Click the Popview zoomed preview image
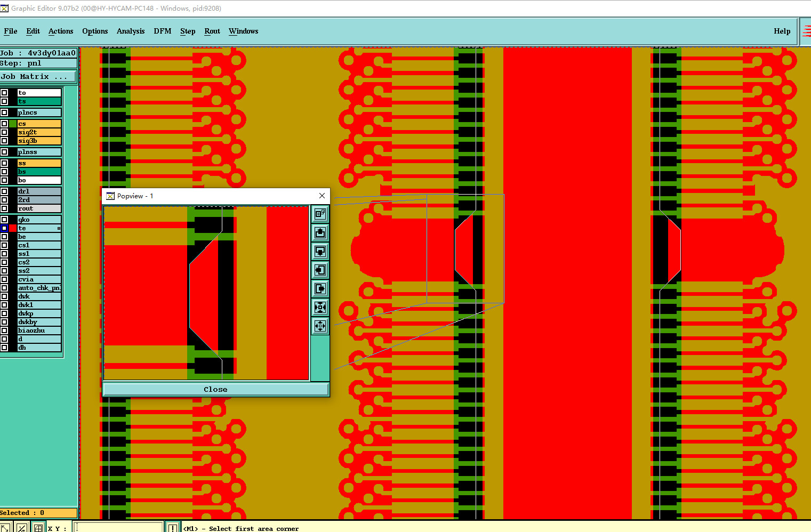Screen dimensions: 811x532 pos(206,293)
